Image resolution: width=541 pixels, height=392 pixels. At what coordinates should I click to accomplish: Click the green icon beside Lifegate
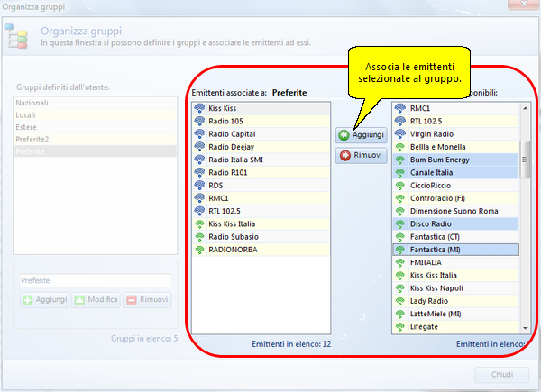click(x=399, y=326)
